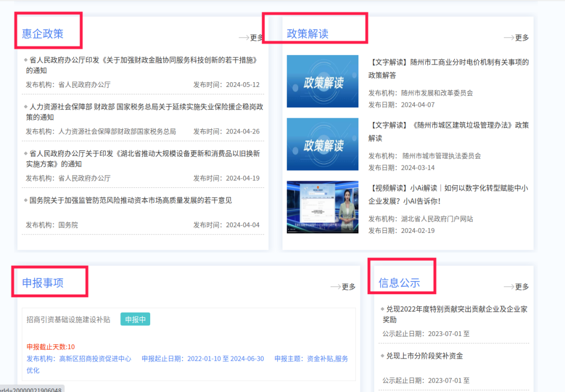Open 随州市工商业分时电价 text interpretation link

point(448,69)
